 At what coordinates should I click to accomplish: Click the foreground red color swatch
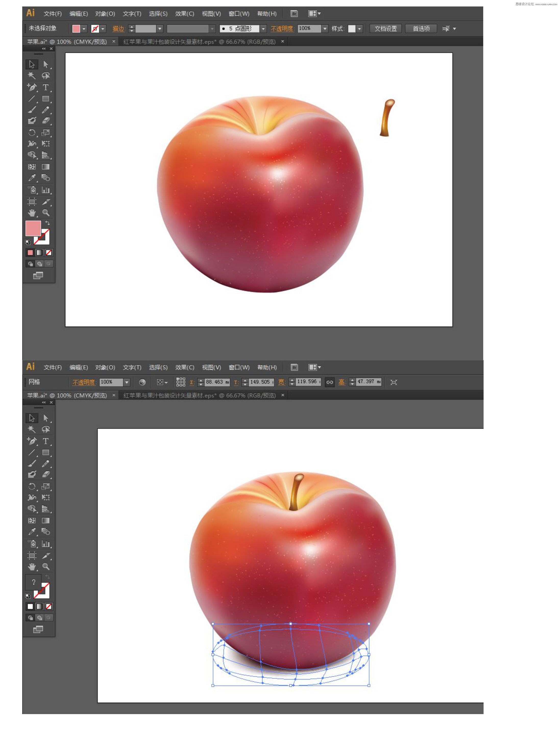[33, 229]
